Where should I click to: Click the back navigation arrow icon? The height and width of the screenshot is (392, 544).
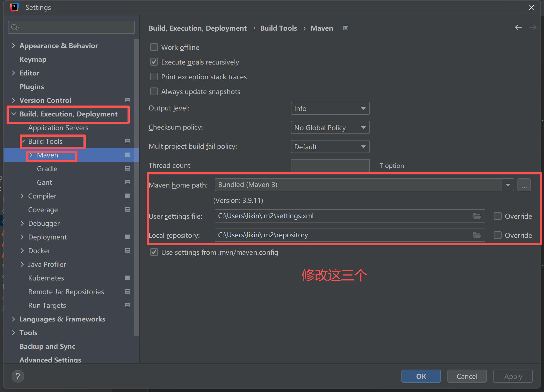[518, 27]
